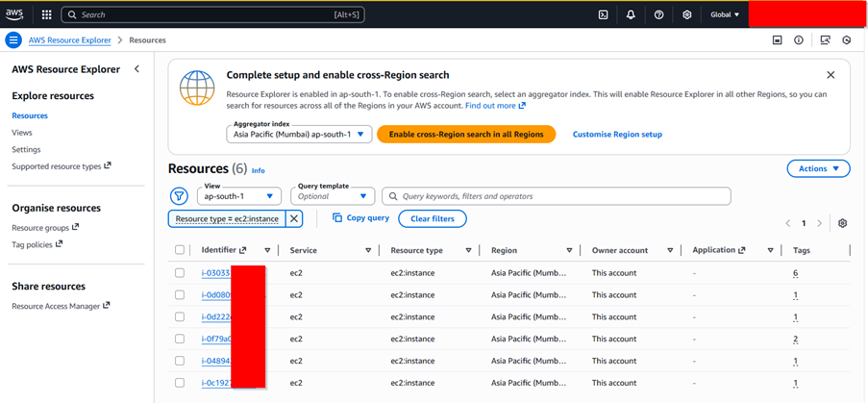Open Views in the side navigation
The width and height of the screenshot is (868, 403).
coord(22,133)
